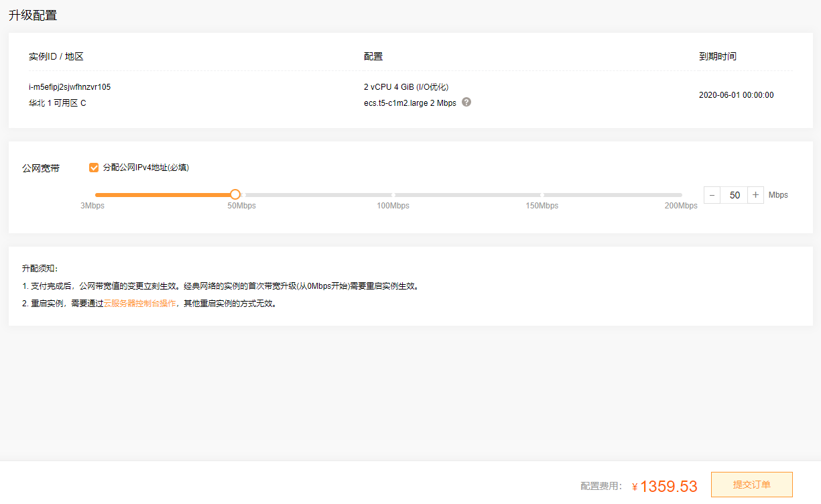Click the 3Mbps slider label
The width and height of the screenshot is (821, 504).
pyautogui.click(x=92, y=206)
